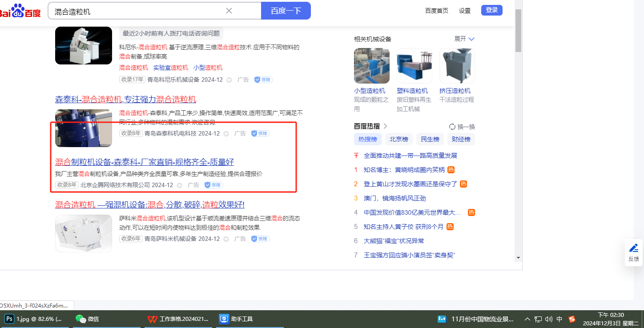Click the 最近2小时前有人拨打电话咨询问题 notice

(171, 33)
